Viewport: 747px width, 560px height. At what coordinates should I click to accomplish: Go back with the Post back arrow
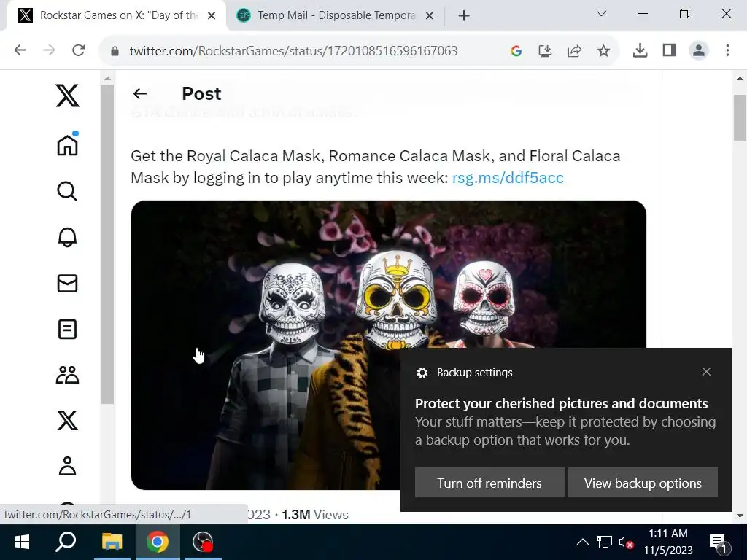(x=140, y=94)
